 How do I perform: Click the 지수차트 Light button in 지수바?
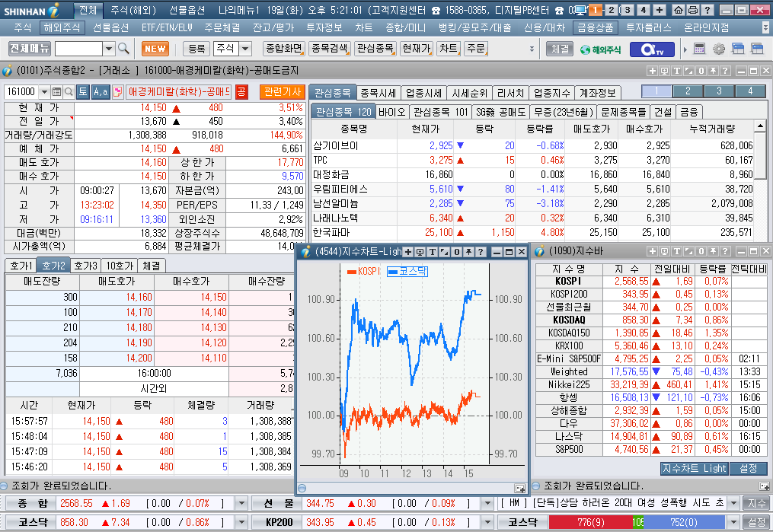click(x=694, y=469)
